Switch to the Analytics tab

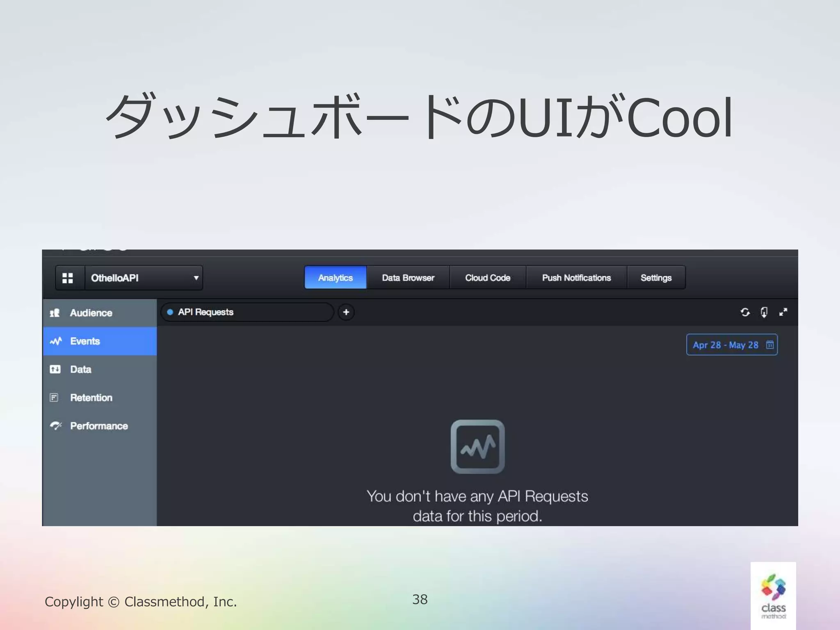pyautogui.click(x=336, y=278)
